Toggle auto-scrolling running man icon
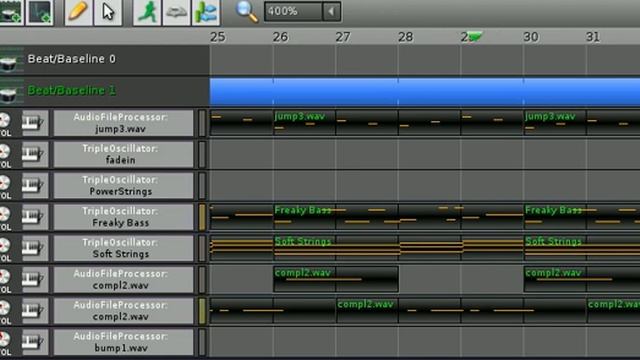640x360 pixels. click(x=147, y=12)
